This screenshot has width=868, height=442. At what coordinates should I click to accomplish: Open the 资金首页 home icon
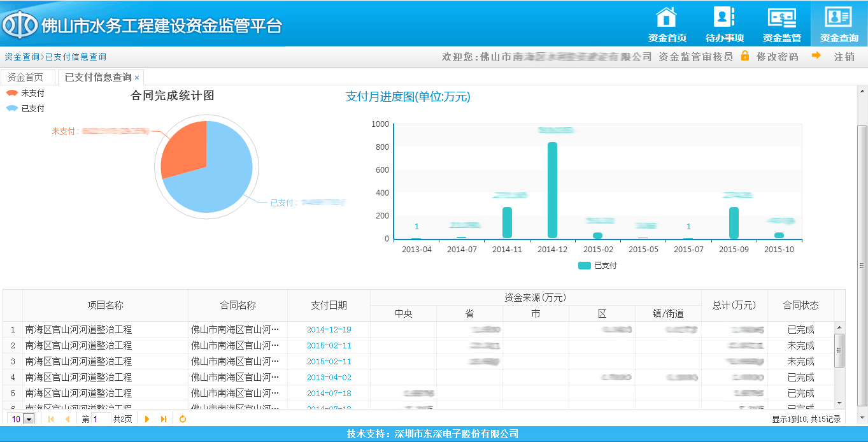[x=667, y=18]
